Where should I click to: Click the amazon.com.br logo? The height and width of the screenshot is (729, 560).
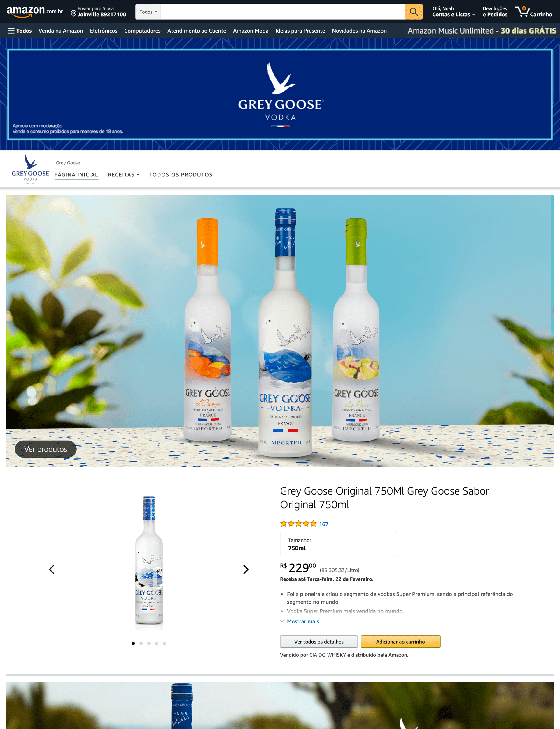pyautogui.click(x=35, y=12)
